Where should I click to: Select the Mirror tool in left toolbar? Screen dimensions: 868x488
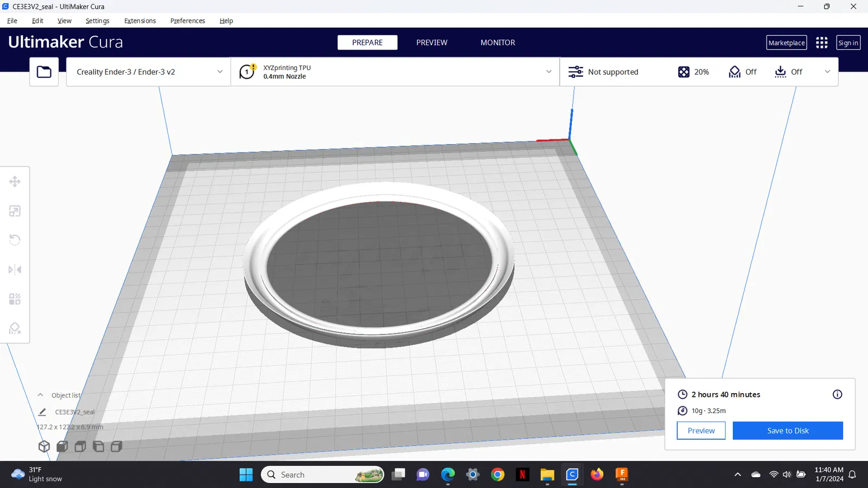[x=15, y=269]
